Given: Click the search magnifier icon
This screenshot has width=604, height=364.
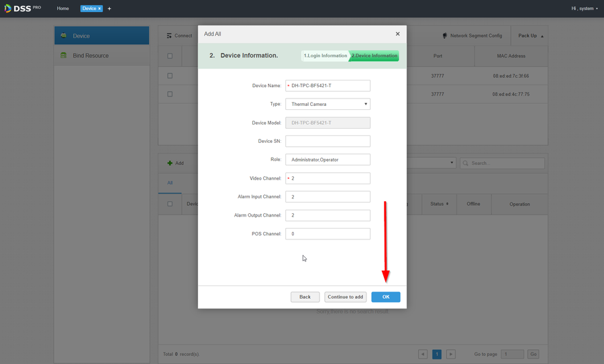Looking at the screenshot, I should tap(465, 163).
